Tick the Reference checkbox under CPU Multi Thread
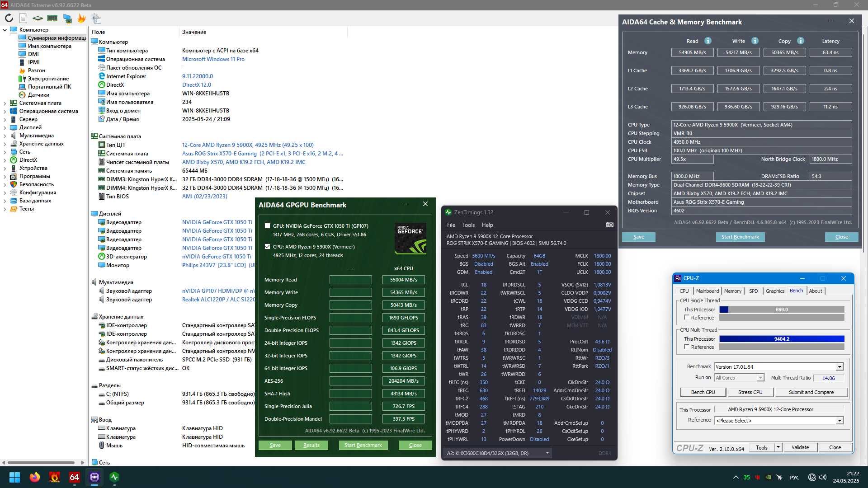This screenshot has height=488, width=868. 687,347
